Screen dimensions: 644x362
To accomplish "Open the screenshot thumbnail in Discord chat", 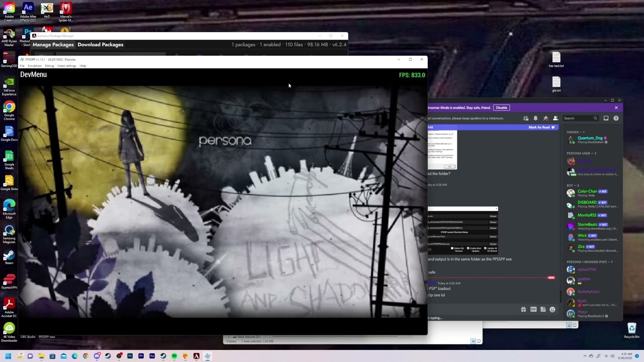I will tap(442, 150).
